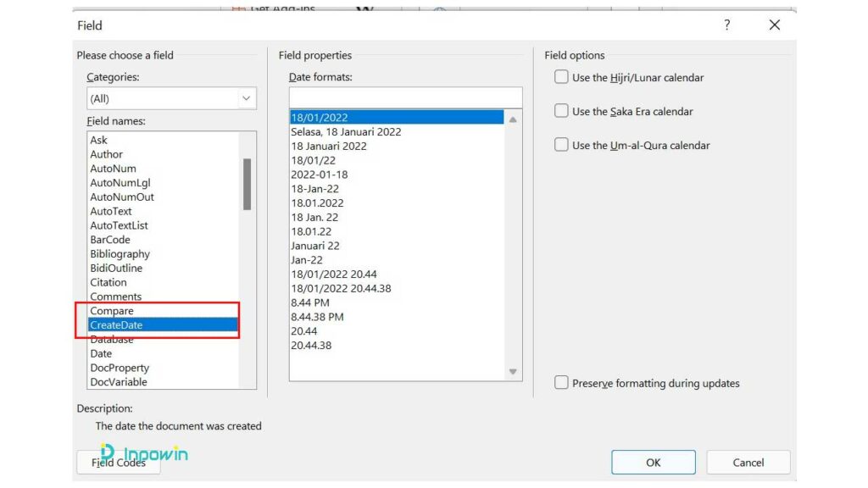Click the OK button
This screenshot has height=488, width=868.
(653, 462)
